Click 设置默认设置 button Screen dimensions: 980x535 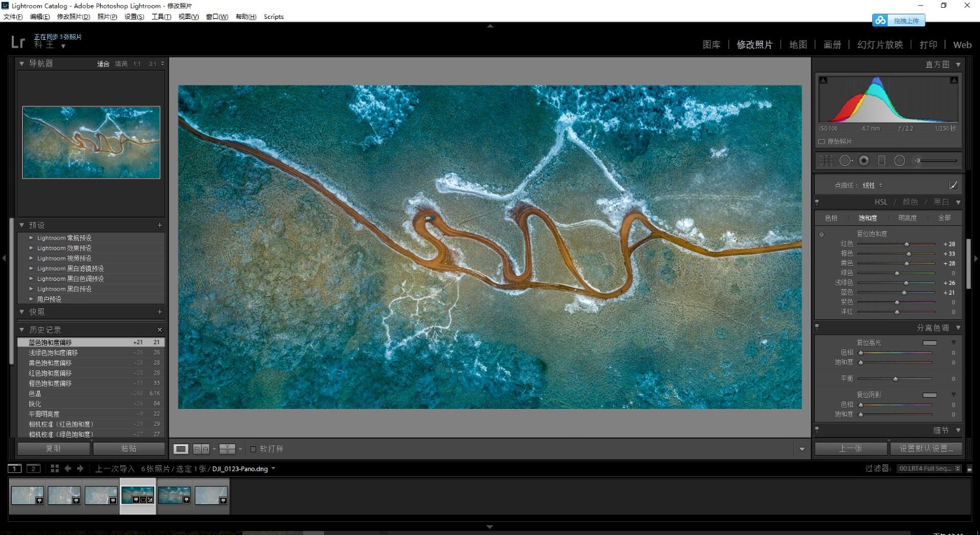926,449
